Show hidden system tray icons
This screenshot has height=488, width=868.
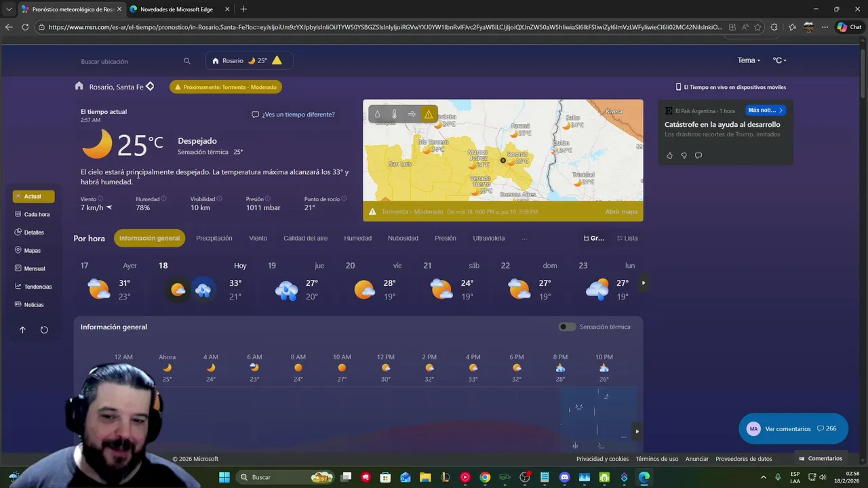(764, 477)
